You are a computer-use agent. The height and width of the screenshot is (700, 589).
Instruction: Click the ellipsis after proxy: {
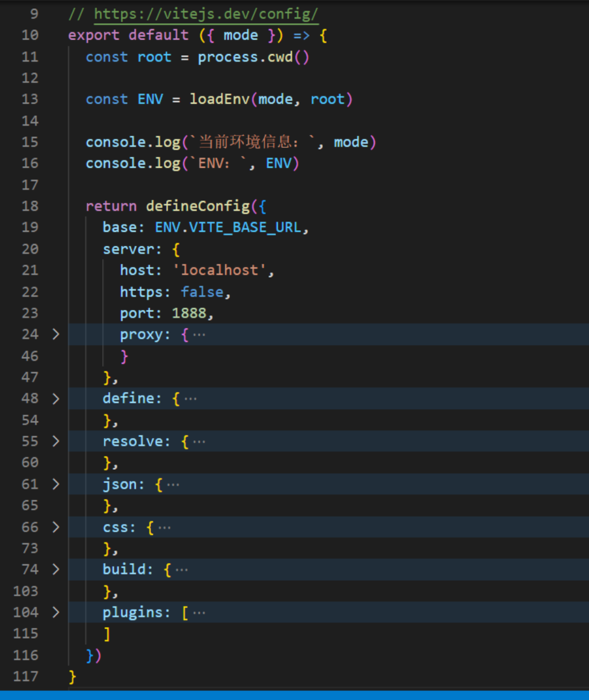pyautogui.click(x=199, y=335)
